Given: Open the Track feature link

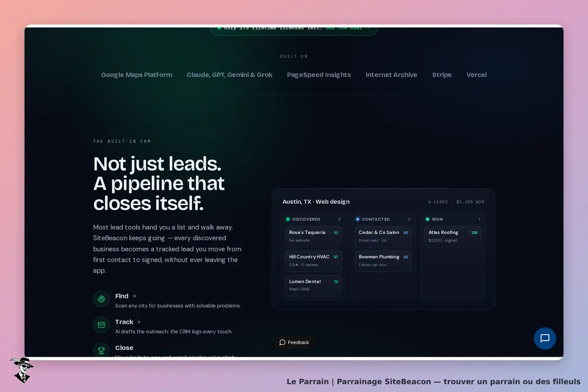Looking at the screenshot, I should pos(128,322).
